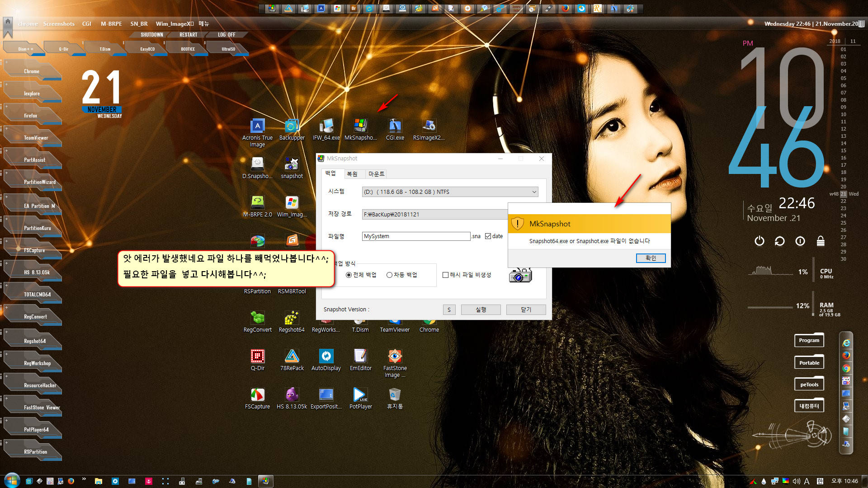Open the Program launcher widget

click(809, 340)
